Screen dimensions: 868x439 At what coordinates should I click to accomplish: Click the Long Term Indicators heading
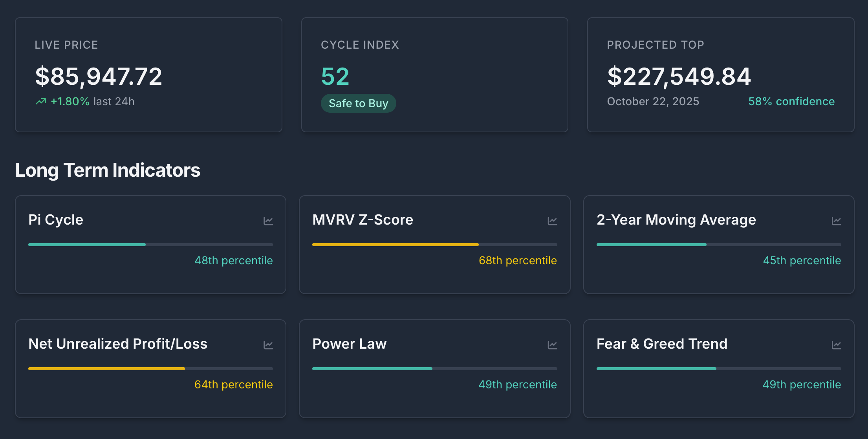(x=108, y=170)
